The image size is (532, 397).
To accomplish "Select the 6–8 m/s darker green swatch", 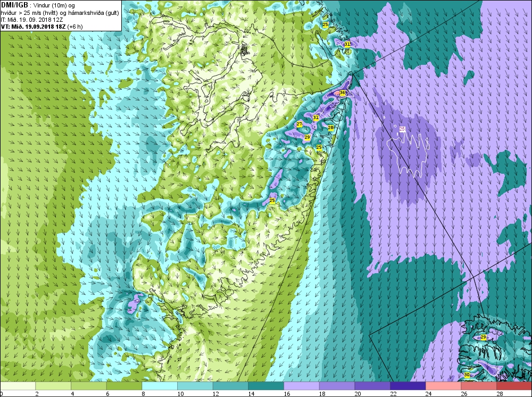I will [x=124, y=386].
